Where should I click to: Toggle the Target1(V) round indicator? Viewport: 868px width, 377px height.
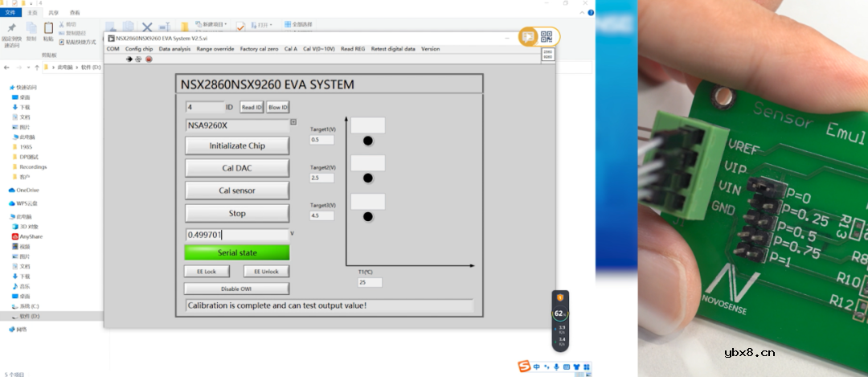pyautogui.click(x=368, y=141)
